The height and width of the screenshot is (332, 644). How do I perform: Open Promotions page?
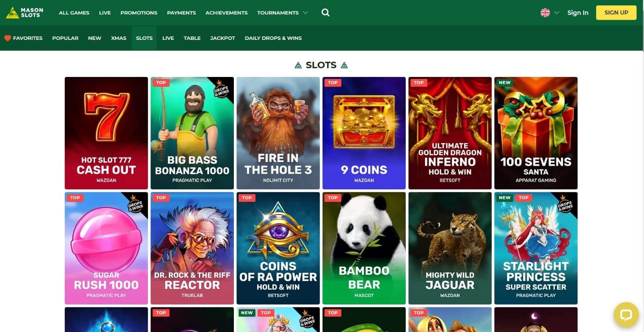139,12
